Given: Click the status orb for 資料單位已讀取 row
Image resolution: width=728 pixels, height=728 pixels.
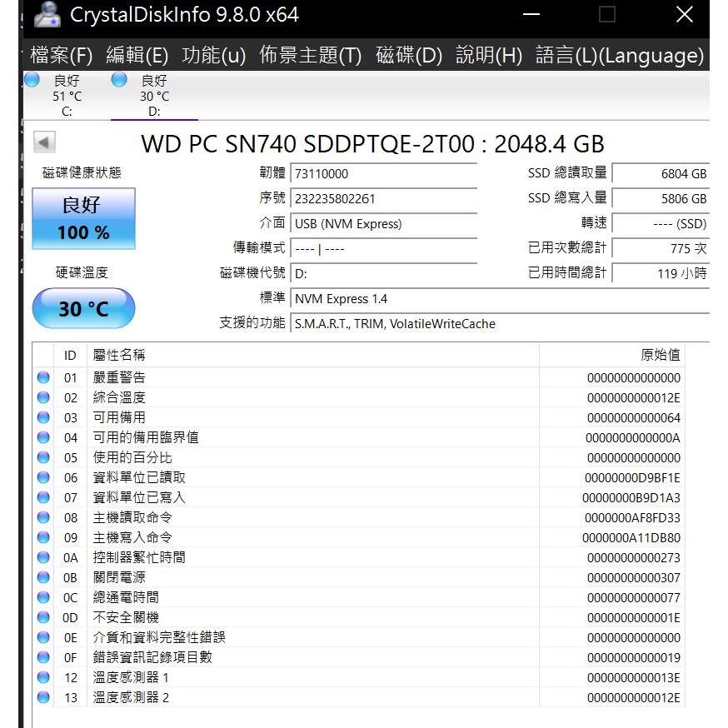Looking at the screenshot, I should (x=43, y=477).
